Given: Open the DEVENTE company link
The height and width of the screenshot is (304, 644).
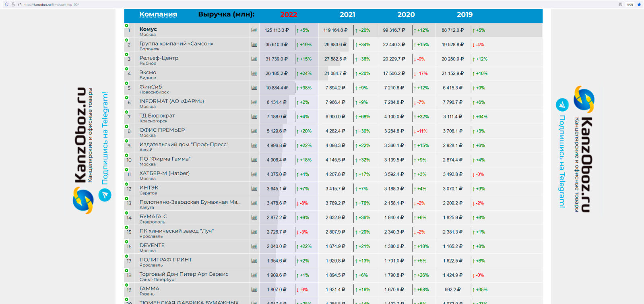Looking at the screenshot, I should [x=152, y=245].
